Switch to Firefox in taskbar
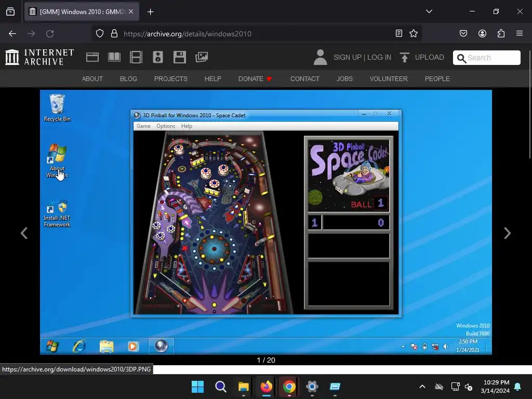The image size is (532, 399). (267, 387)
